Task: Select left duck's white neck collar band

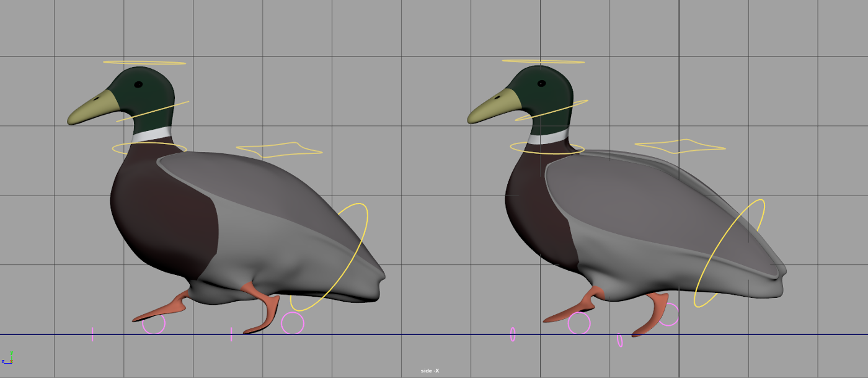Action: (x=152, y=133)
